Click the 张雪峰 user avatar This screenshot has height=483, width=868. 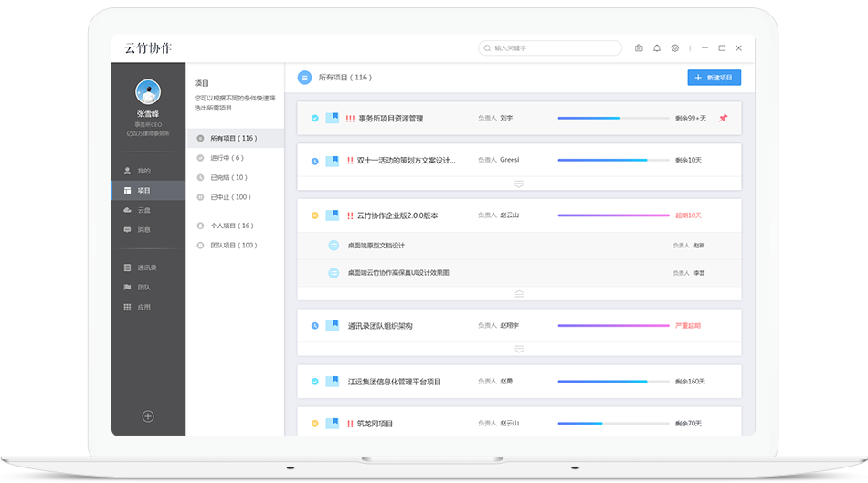point(148,91)
